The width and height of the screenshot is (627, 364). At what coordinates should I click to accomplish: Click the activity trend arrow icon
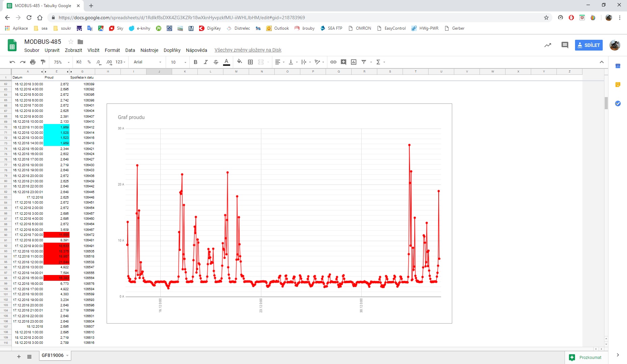(548, 45)
